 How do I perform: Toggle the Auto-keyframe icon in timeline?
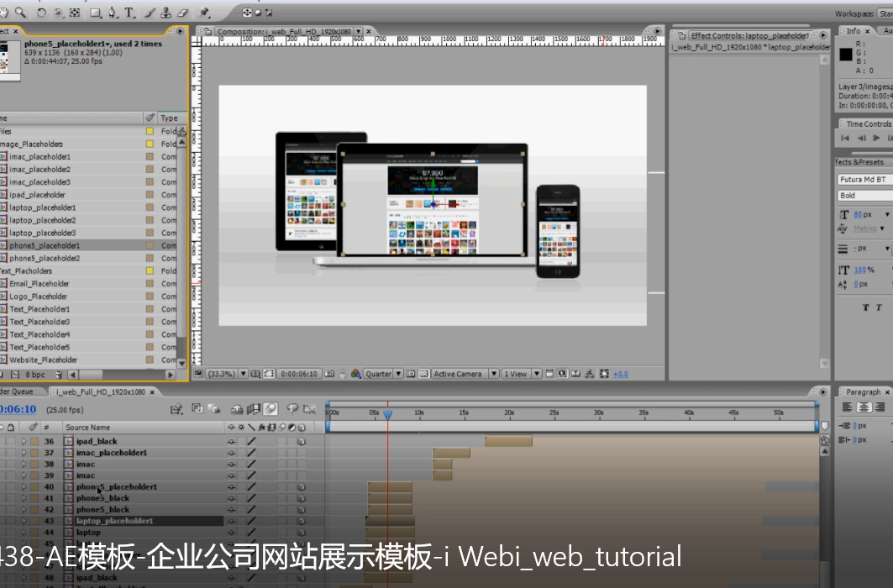[309, 409]
